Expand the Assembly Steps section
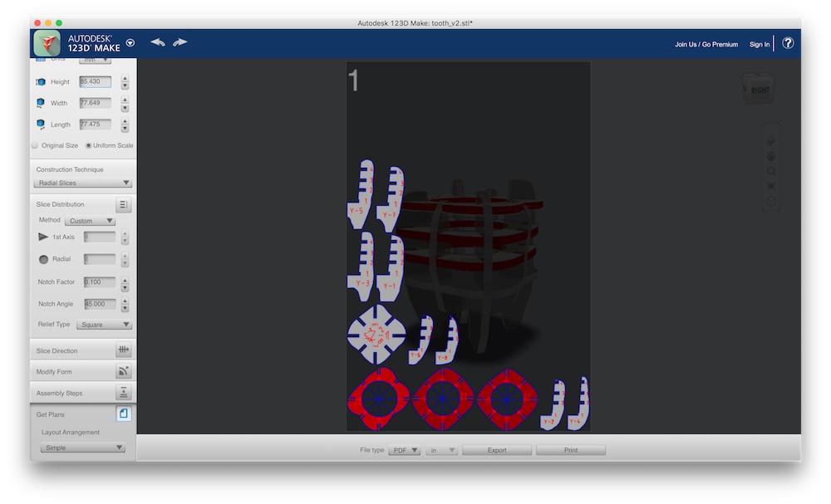This screenshot has width=831, height=504. (x=59, y=393)
